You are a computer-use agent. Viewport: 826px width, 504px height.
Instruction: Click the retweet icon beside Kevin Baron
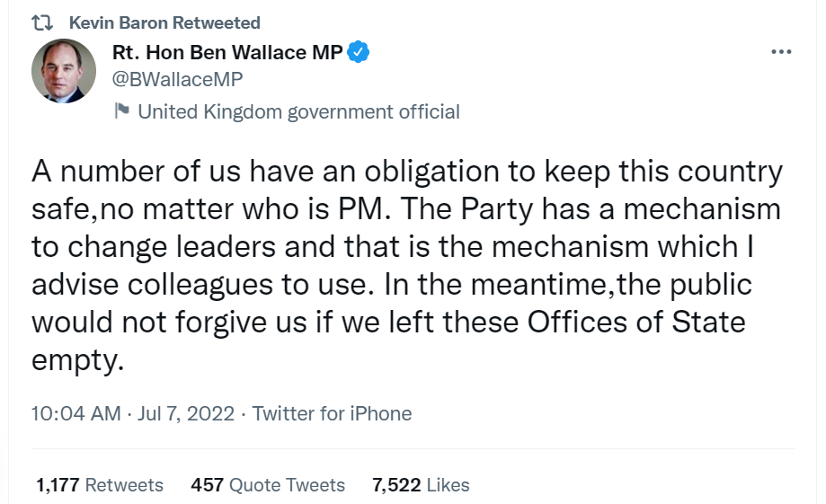[x=42, y=23]
